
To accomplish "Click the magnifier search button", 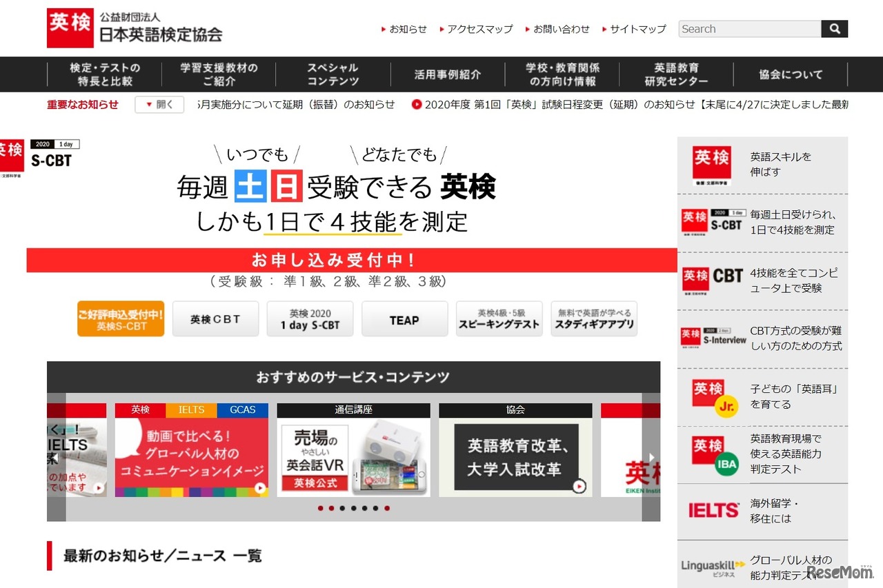I will (834, 29).
